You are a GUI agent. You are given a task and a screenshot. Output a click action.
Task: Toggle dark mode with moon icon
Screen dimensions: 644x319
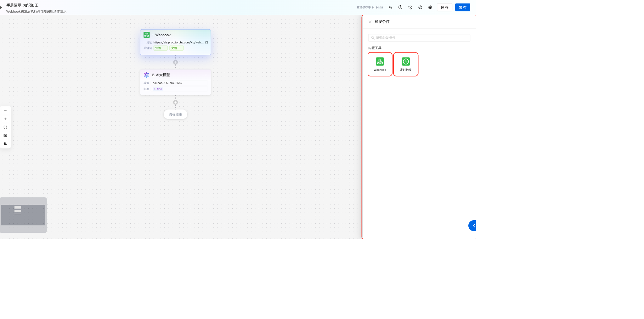pos(5,144)
